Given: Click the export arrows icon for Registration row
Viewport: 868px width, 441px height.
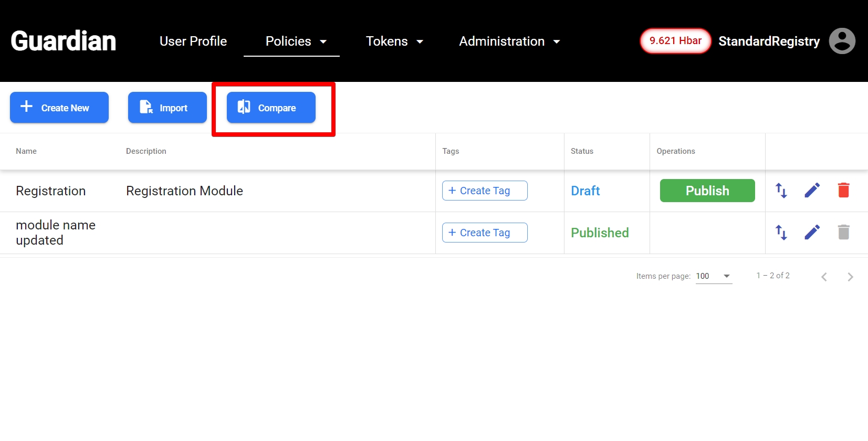Looking at the screenshot, I should pyautogui.click(x=781, y=191).
